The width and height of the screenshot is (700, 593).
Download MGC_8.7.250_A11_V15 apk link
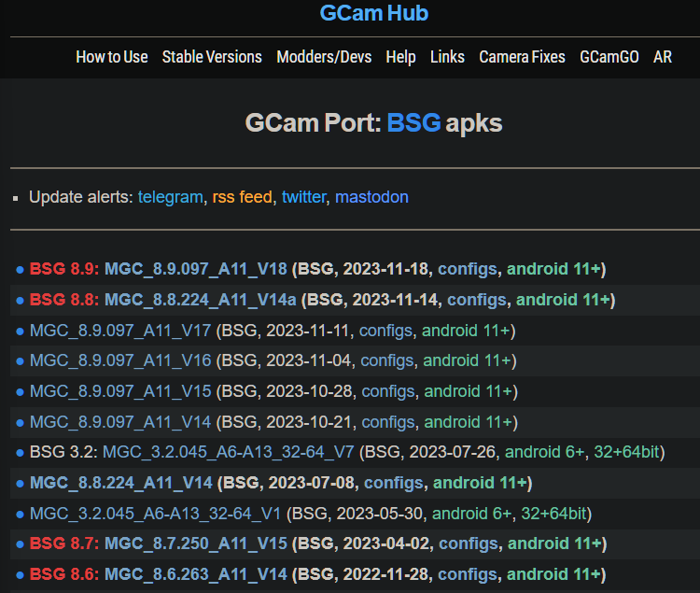[196, 544]
